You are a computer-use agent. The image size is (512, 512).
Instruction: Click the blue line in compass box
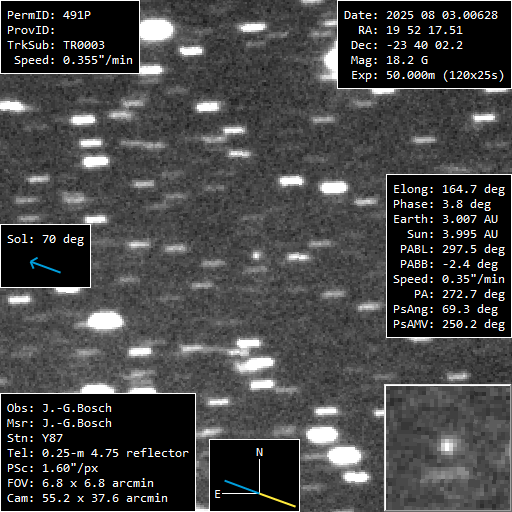click(242, 487)
